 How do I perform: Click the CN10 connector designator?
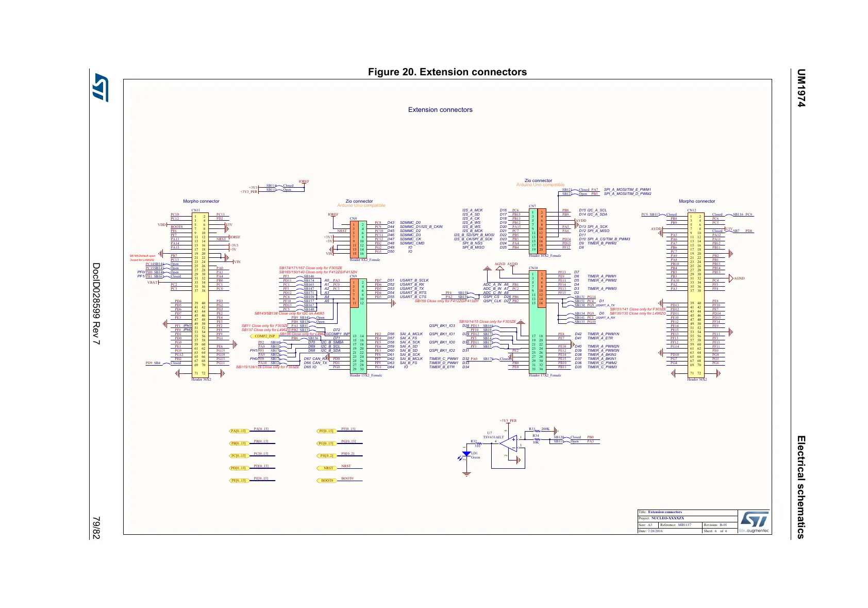coord(533,268)
